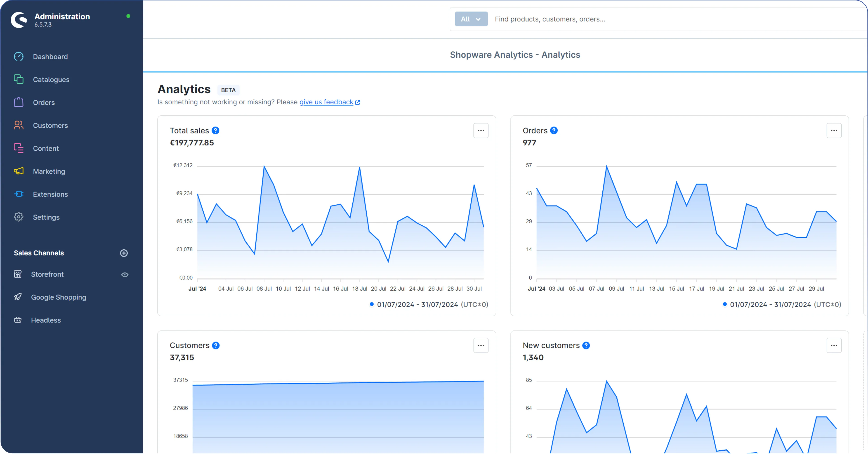Viewport: 868px width, 454px height.
Task: Click the Dashboard gauge icon
Action: click(19, 57)
